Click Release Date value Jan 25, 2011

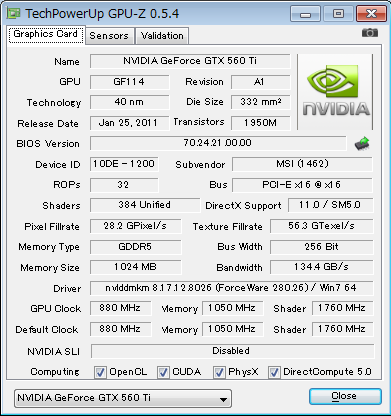tap(129, 123)
